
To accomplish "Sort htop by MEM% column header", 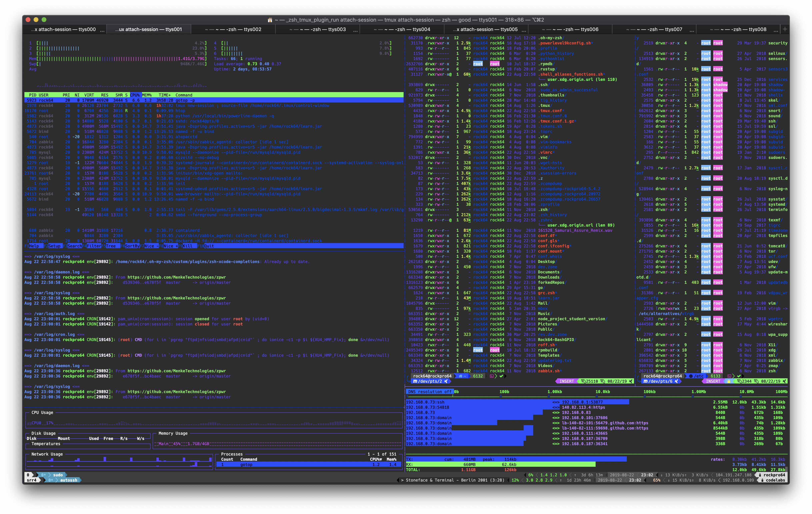I will pyautogui.click(x=147, y=95).
